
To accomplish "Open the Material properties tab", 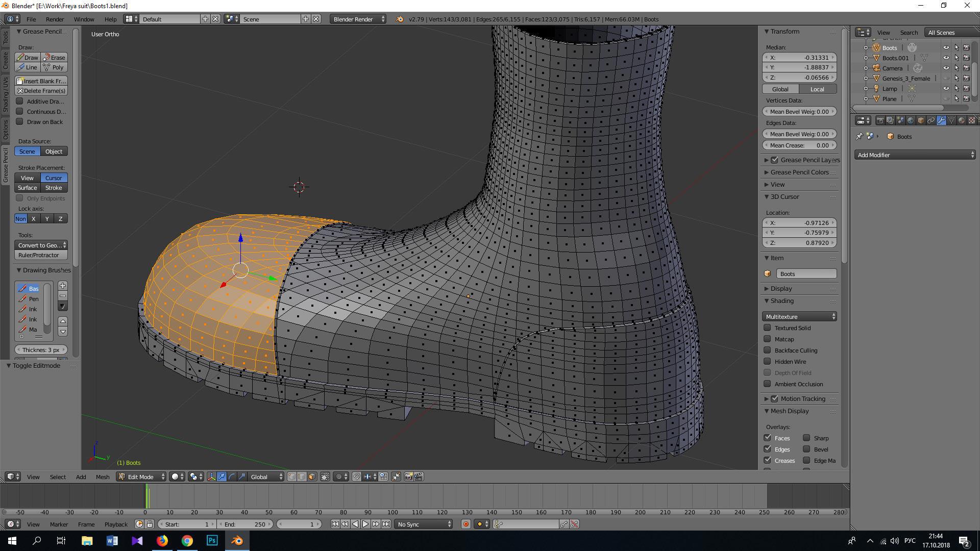I will click(962, 120).
